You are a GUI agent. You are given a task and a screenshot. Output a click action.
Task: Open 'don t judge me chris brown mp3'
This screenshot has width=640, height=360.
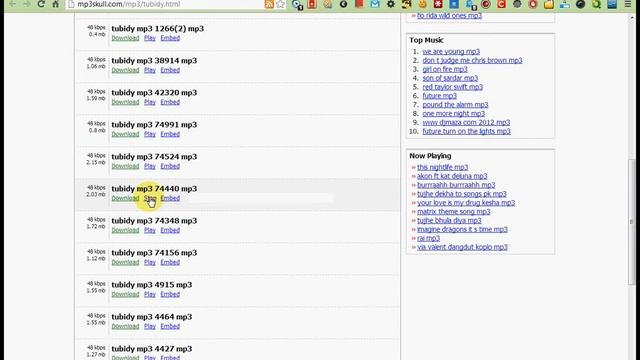(472, 60)
